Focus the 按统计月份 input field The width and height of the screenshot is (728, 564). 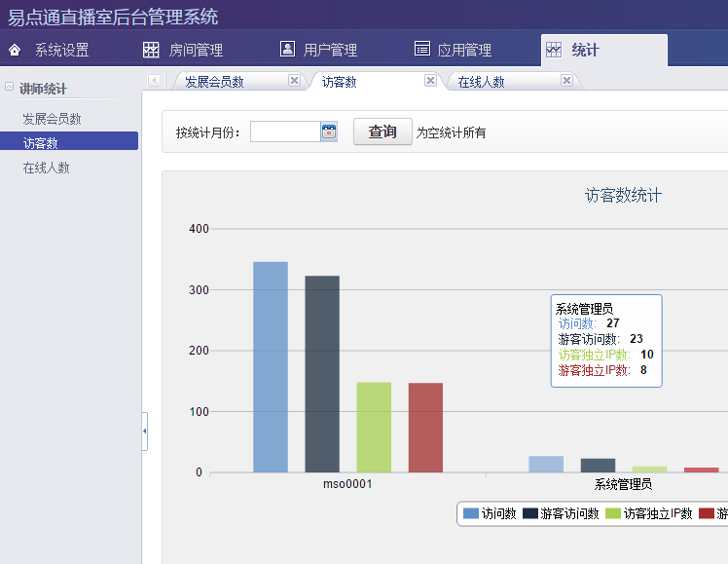tap(285, 132)
